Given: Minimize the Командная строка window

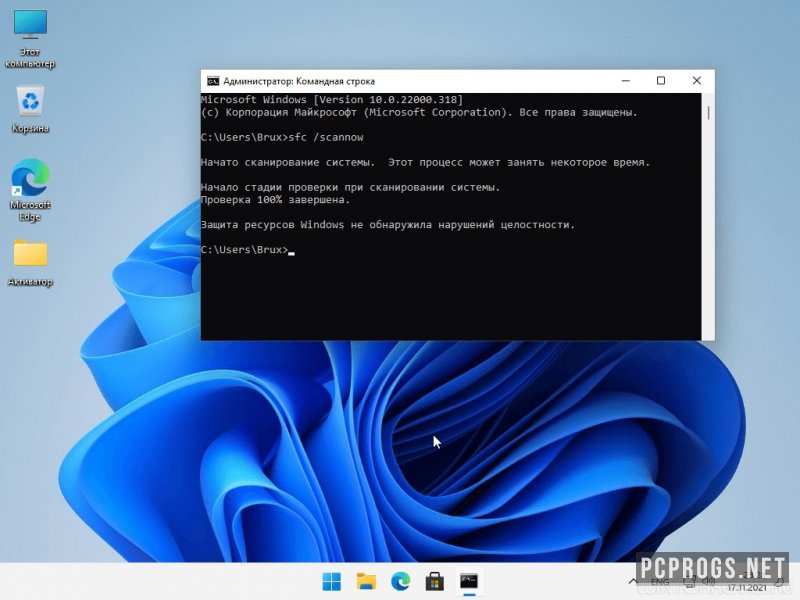Looking at the screenshot, I should click(626, 81).
